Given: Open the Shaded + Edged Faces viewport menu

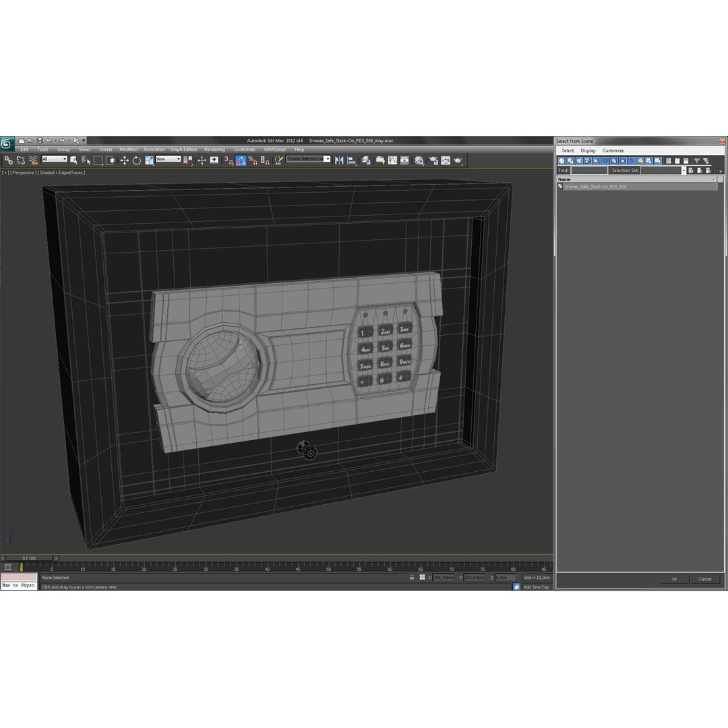Looking at the screenshot, I should click(x=61, y=173).
